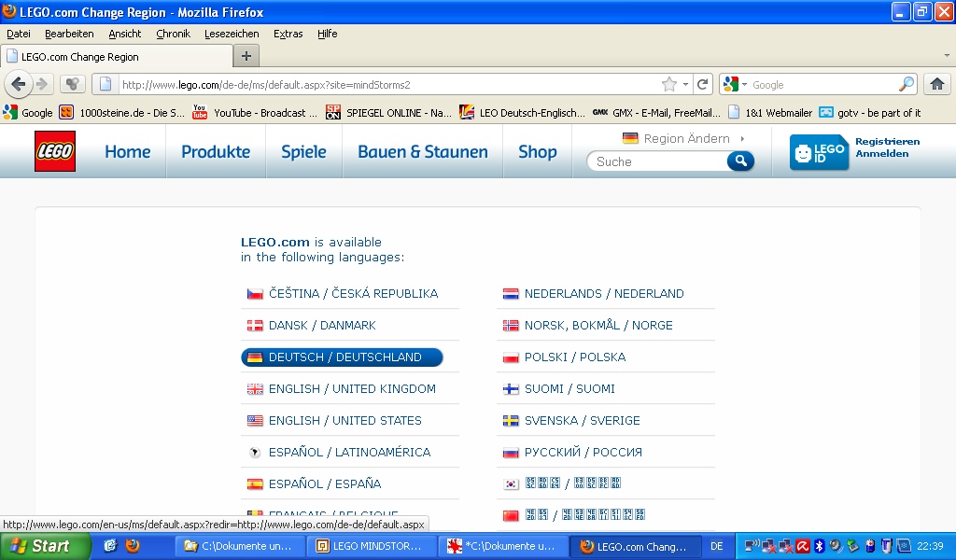Choose ENGLISH / UNITED STATES language
Viewport: 956px width, 560px height.
click(x=345, y=420)
